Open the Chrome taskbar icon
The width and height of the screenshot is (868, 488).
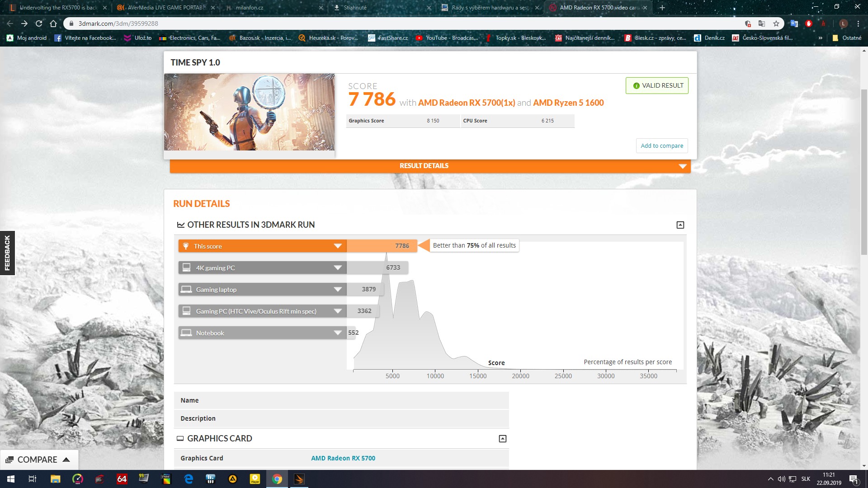tap(277, 479)
